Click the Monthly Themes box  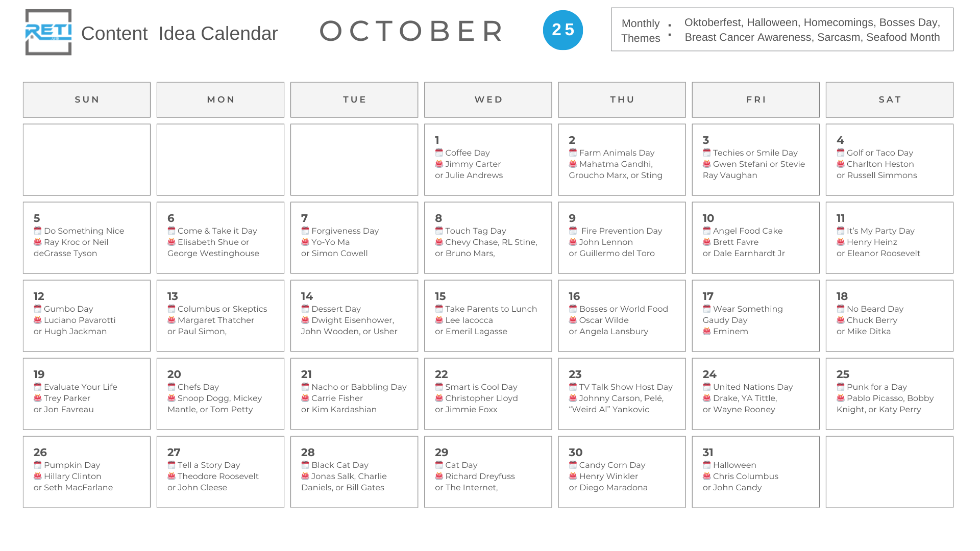point(782,30)
